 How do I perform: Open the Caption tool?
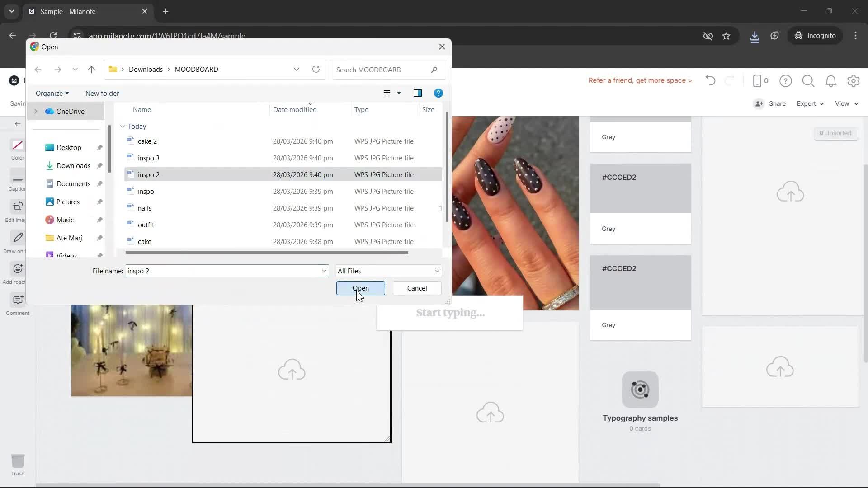(17, 181)
